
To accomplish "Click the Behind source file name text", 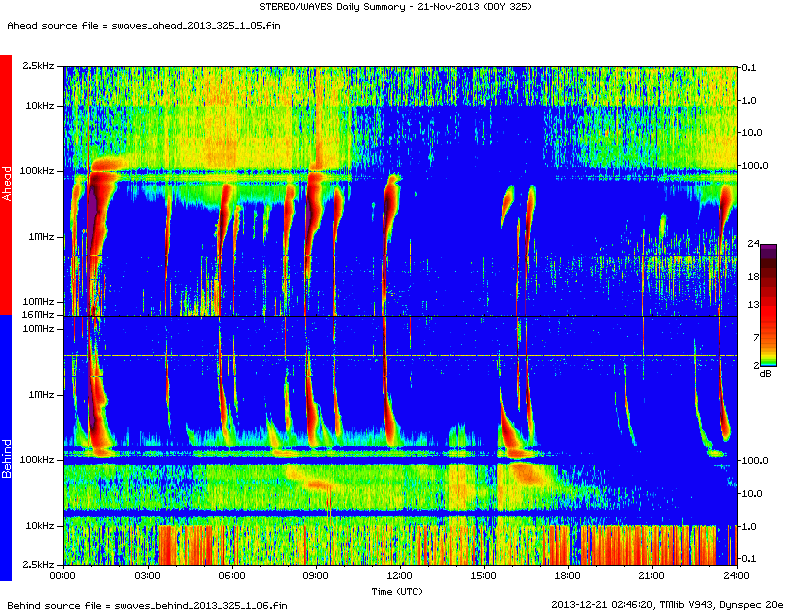I will click(147, 605).
